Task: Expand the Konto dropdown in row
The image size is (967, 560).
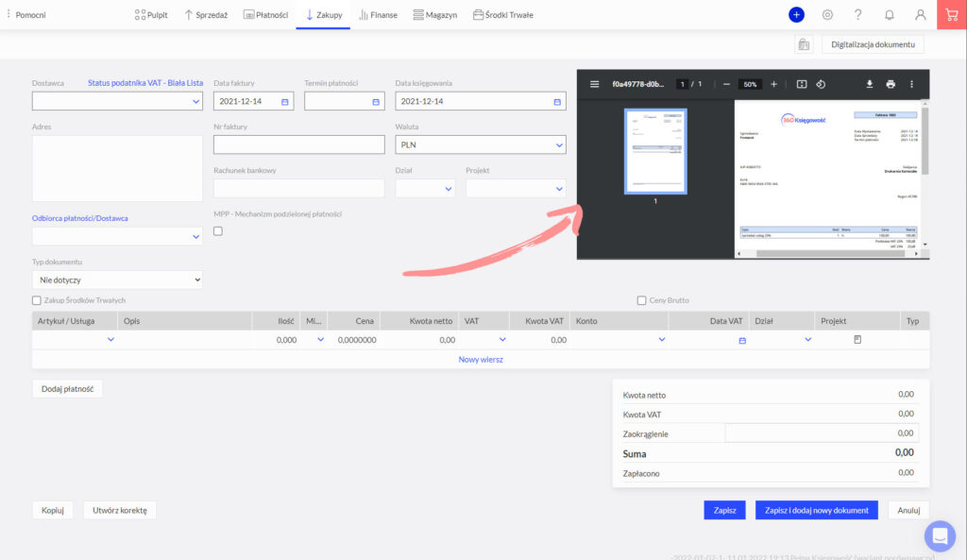Action: point(661,340)
